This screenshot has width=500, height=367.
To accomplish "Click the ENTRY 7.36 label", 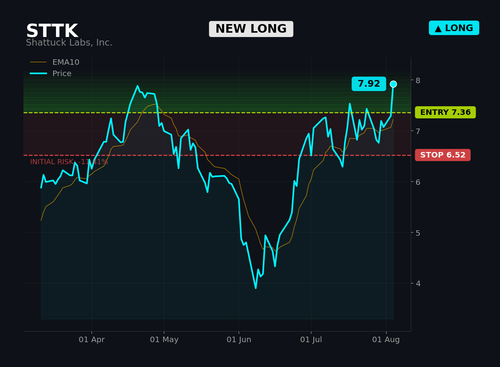I will pyautogui.click(x=445, y=112).
